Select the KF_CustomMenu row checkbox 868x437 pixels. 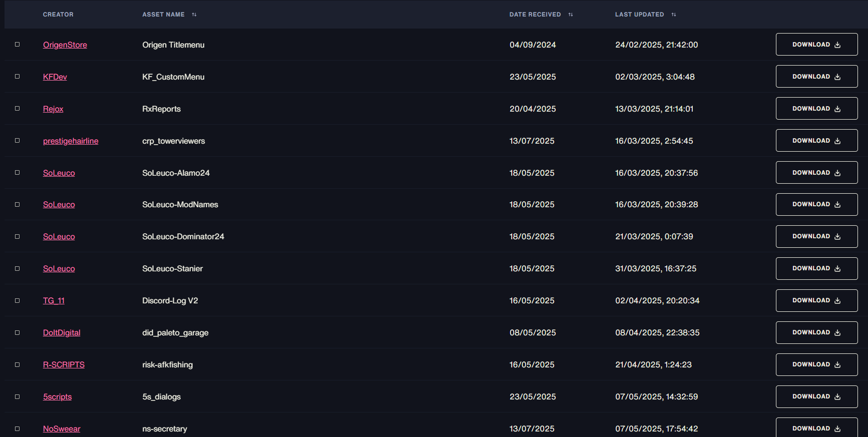tap(18, 77)
